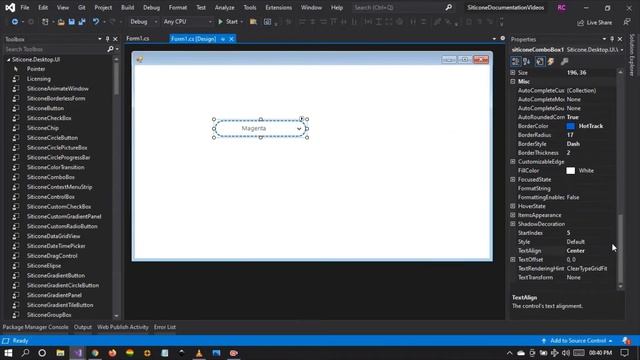Click the Save All toolbar icon
640x360 pixels.
click(x=82, y=22)
